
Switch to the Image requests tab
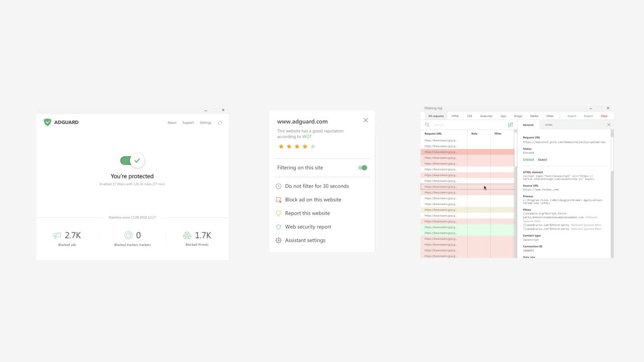pyautogui.click(x=518, y=116)
